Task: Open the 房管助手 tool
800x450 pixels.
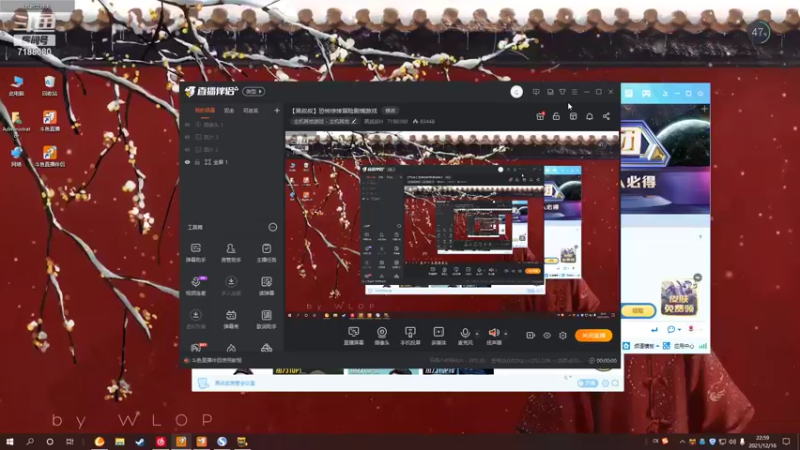Action: click(231, 253)
